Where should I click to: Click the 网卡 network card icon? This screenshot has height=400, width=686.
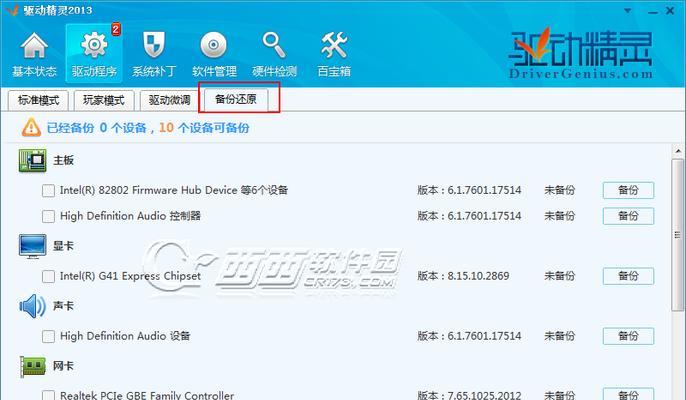33,366
